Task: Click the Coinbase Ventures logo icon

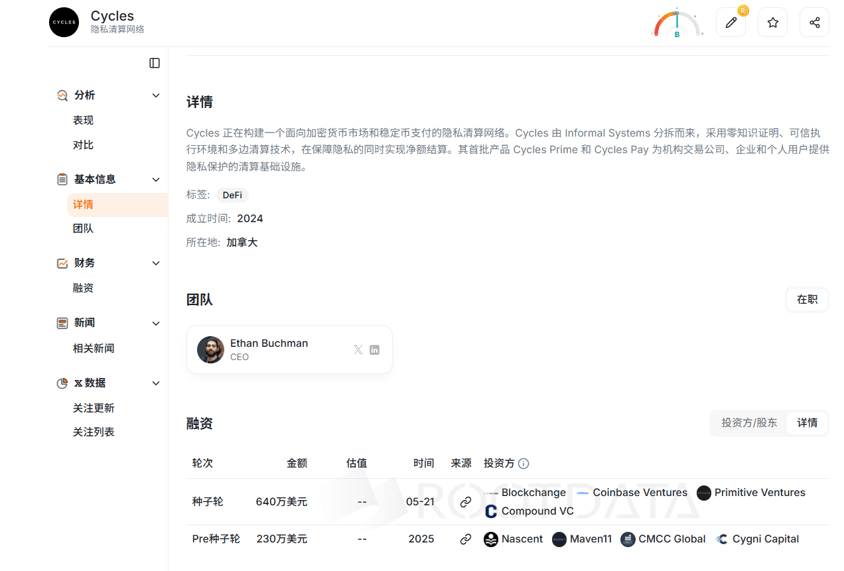Action: pyautogui.click(x=582, y=493)
